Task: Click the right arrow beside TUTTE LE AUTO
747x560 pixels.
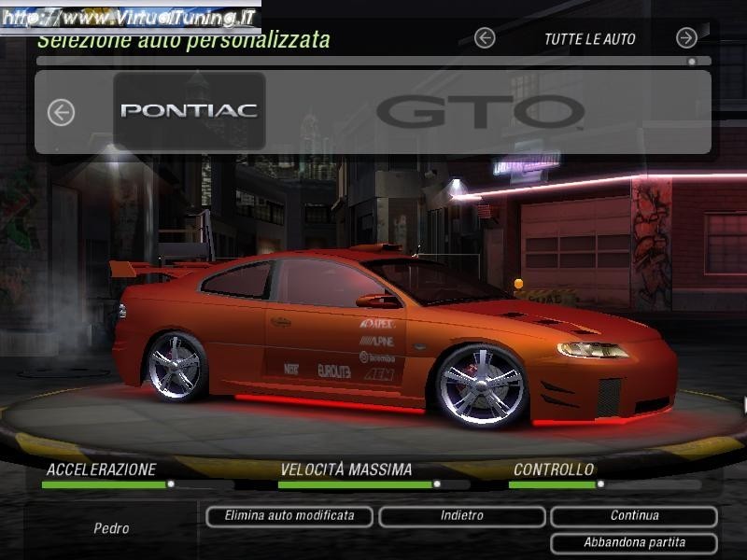Action: (x=686, y=38)
